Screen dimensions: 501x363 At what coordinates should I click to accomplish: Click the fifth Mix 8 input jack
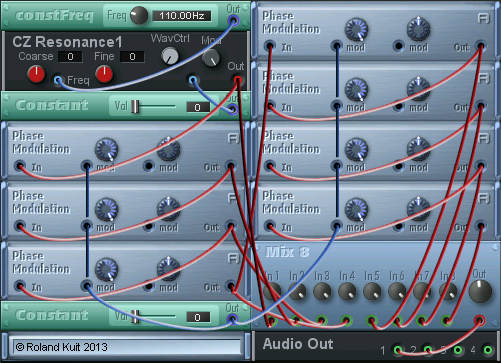pos(372,321)
